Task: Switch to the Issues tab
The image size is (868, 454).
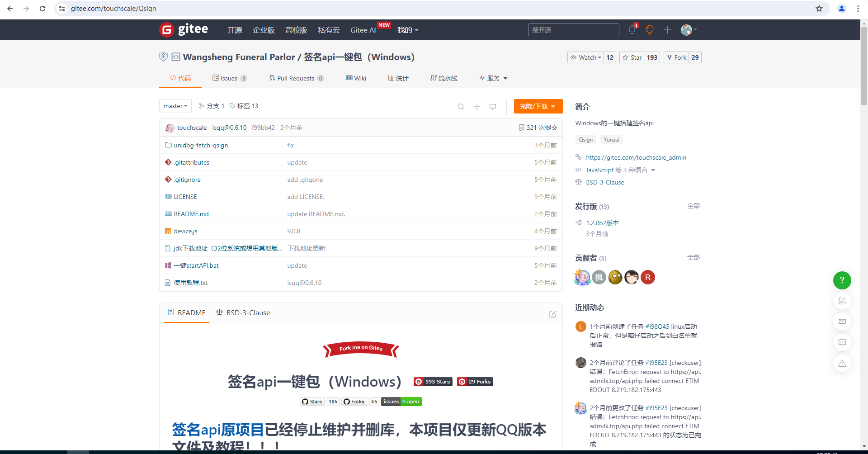Action: click(229, 78)
